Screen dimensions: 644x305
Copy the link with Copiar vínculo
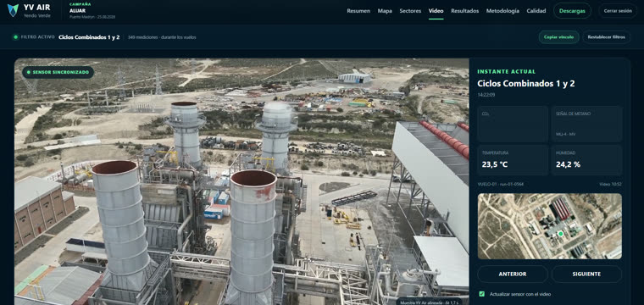[558, 37]
